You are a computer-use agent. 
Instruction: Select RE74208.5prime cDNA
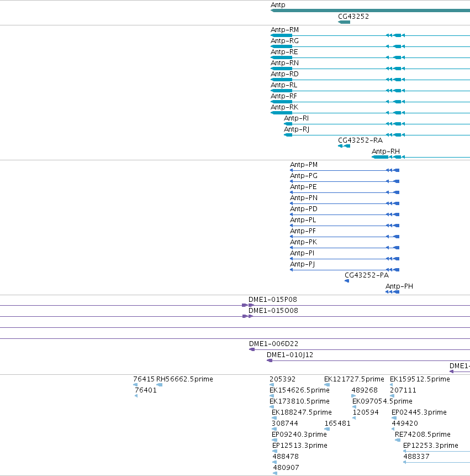pyautogui.click(x=423, y=435)
